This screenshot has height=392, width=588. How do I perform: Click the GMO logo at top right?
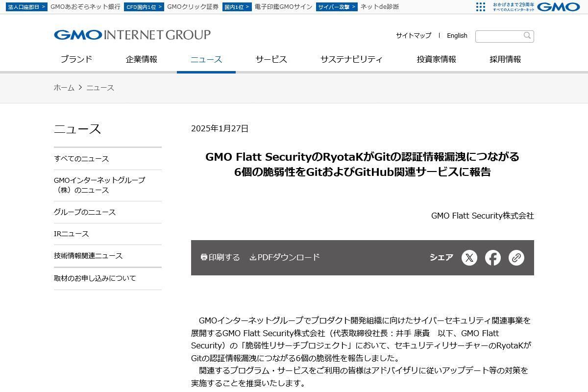(559, 7)
